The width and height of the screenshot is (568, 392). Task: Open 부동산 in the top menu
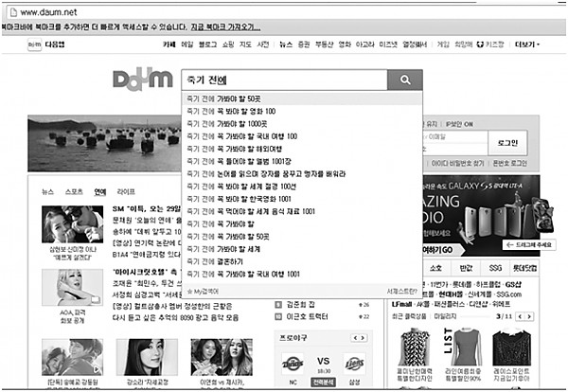tap(324, 45)
